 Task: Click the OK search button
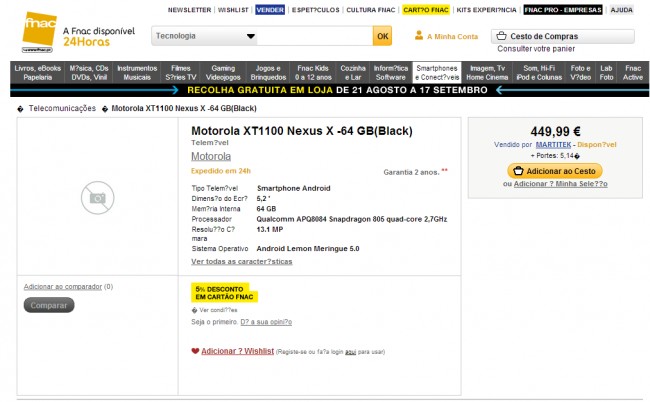click(382, 36)
